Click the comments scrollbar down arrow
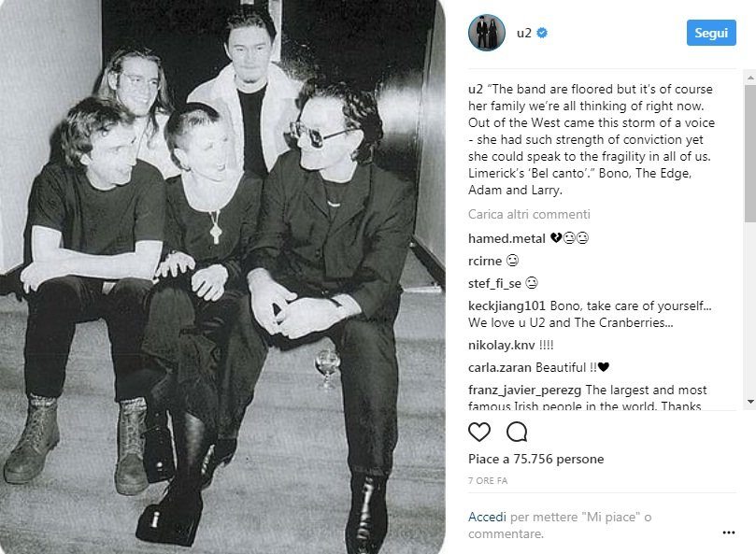The image size is (756, 554). [x=750, y=401]
